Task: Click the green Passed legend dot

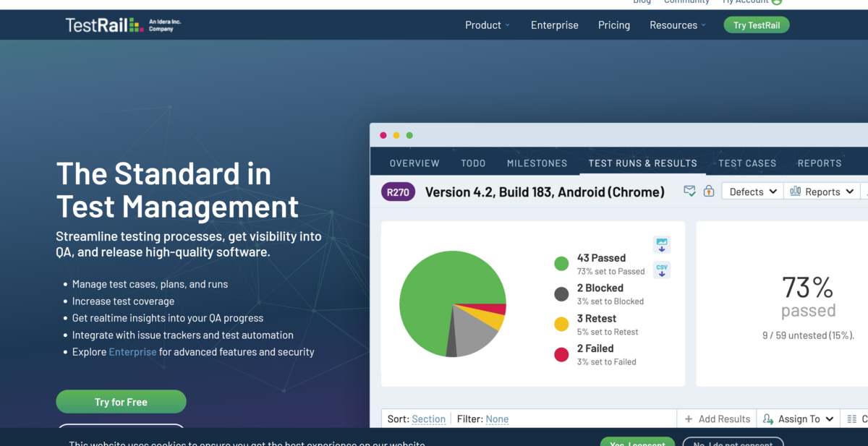Action: click(x=561, y=264)
